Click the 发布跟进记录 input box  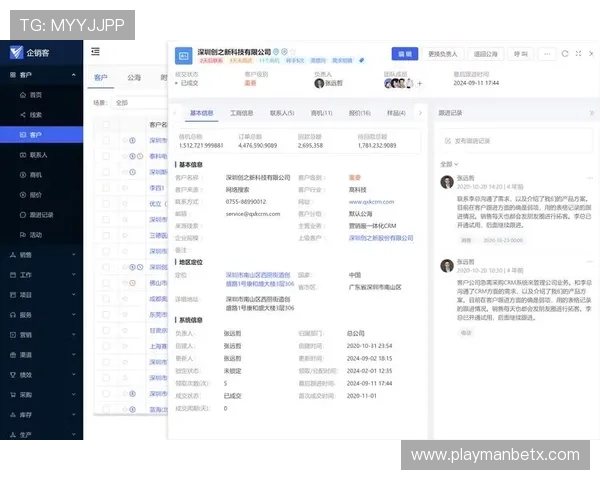tap(515, 141)
